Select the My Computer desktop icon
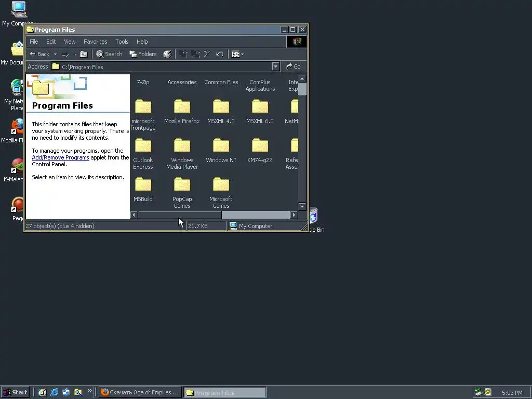 18,14
